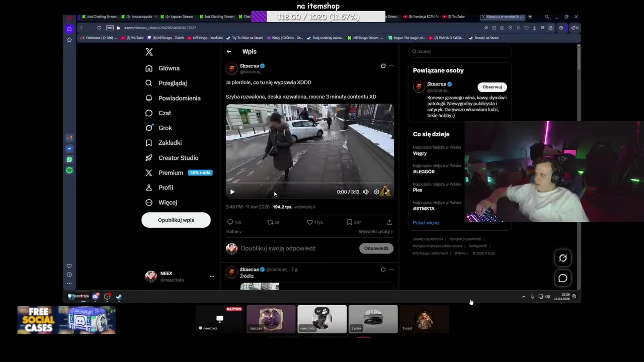
Task: Select Tuszol participant thumbnail
Action: pyautogui.click(x=424, y=319)
